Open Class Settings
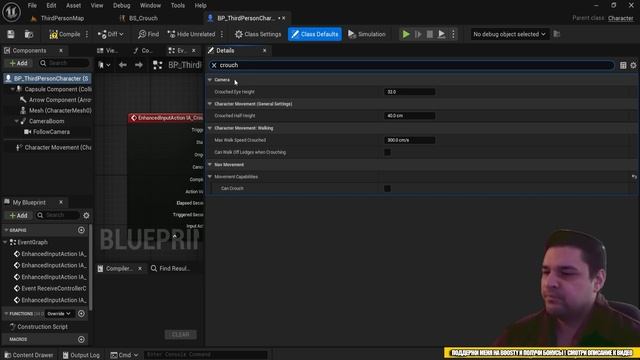Screen dimensions: 640x360 [258, 34]
